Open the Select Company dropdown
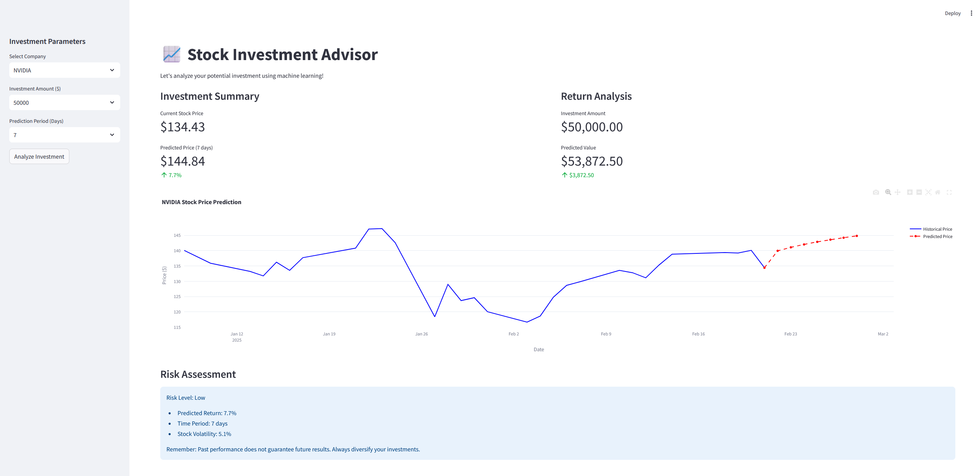The image size is (980, 476). [x=64, y=70]
